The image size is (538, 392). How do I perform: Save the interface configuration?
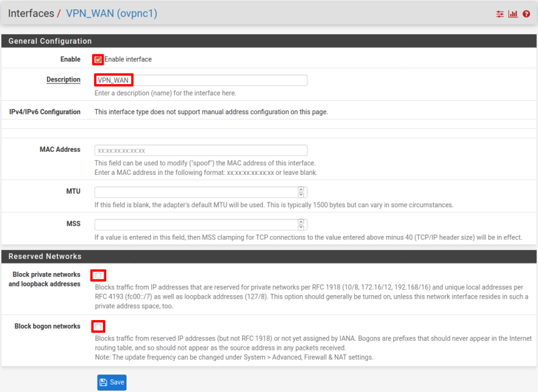click(x=112, y=383)
